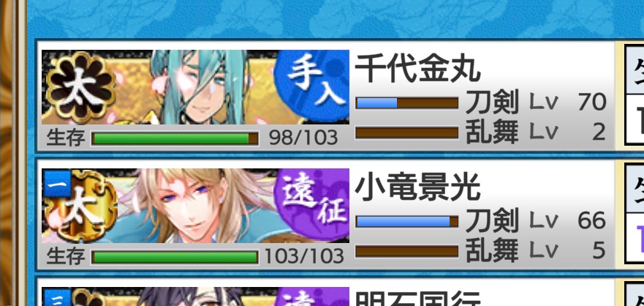Click the 千代金丸 name label

[417, 69]
